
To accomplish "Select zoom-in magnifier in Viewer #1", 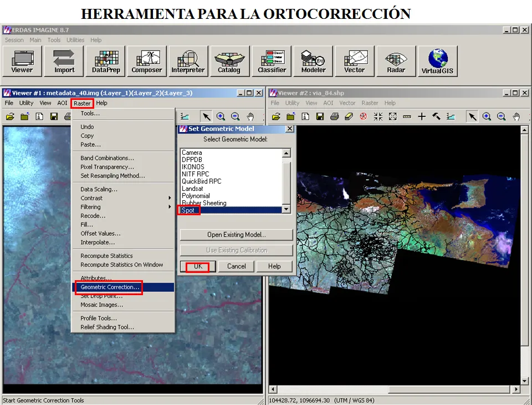I will 221,117.
